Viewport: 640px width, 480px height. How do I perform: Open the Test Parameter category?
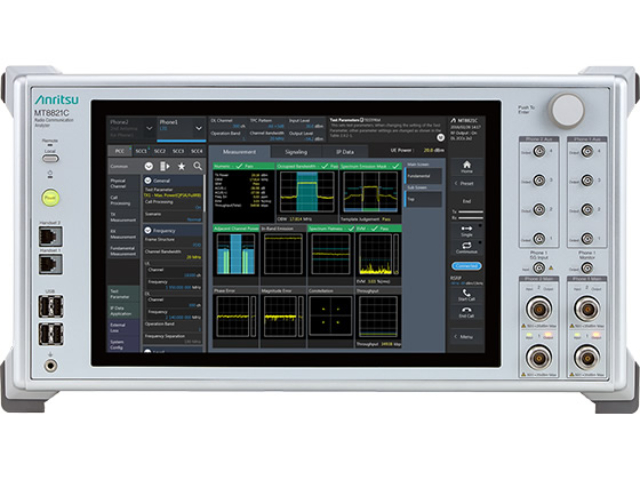pyautogui.click(x=123, y=293)
